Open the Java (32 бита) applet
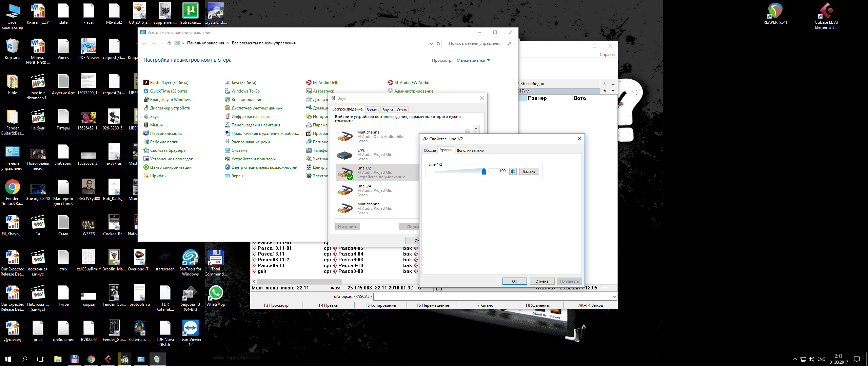Screen dimensions: 868x366 243,83
